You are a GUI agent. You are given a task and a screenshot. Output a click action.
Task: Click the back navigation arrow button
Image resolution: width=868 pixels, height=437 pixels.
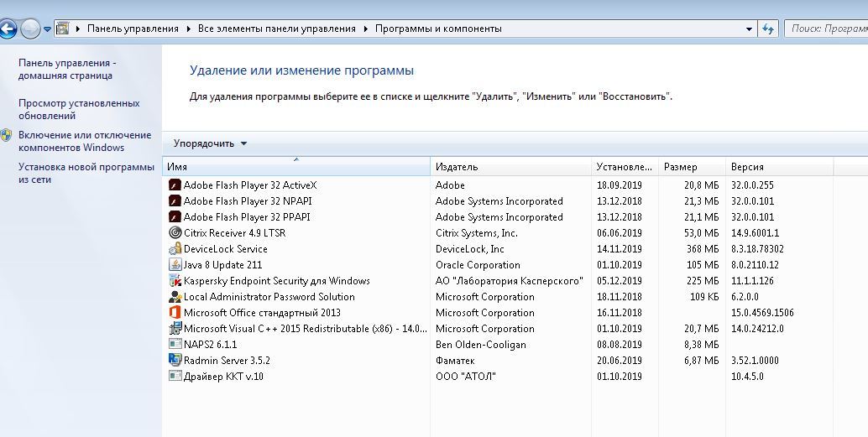tap(8, 29)
